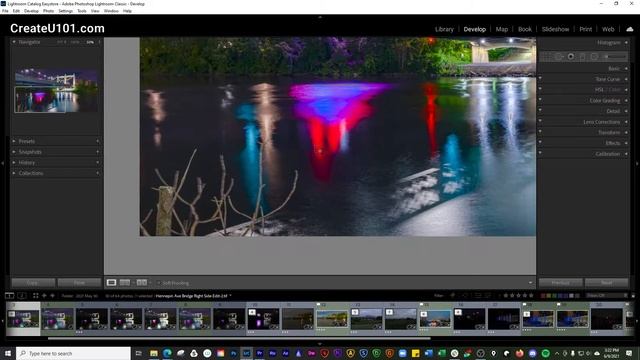Open Microsoft Edge from the taskbar
The width and height of the screenshot is (640, 360).
[x=167, y=353]
